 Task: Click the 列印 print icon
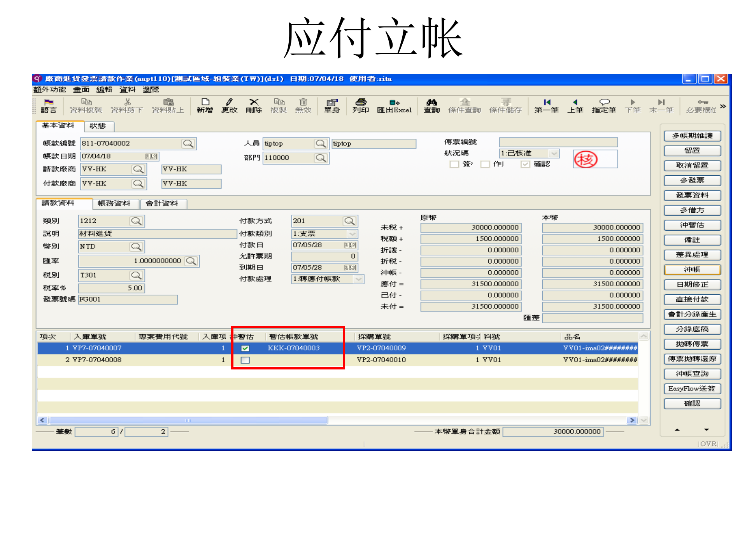(360, 106)
